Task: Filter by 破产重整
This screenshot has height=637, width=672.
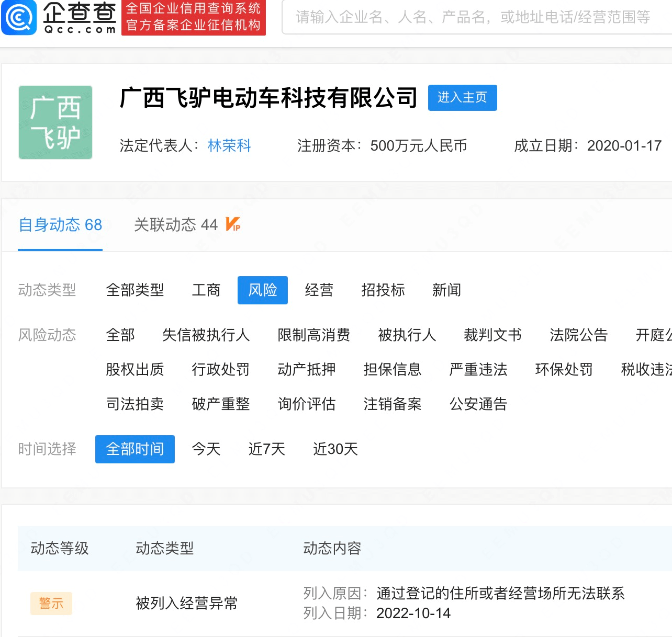Action: [221, 404]
